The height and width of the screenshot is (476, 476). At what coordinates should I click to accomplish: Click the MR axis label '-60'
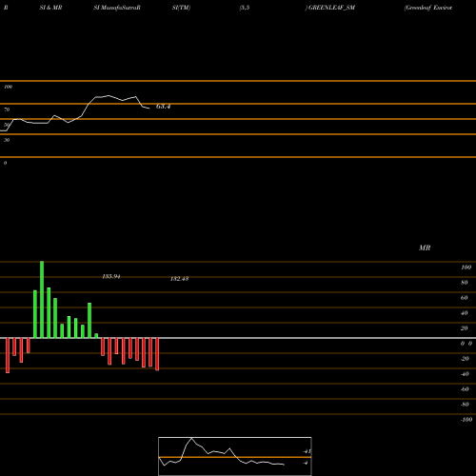[x=465, y=389]
